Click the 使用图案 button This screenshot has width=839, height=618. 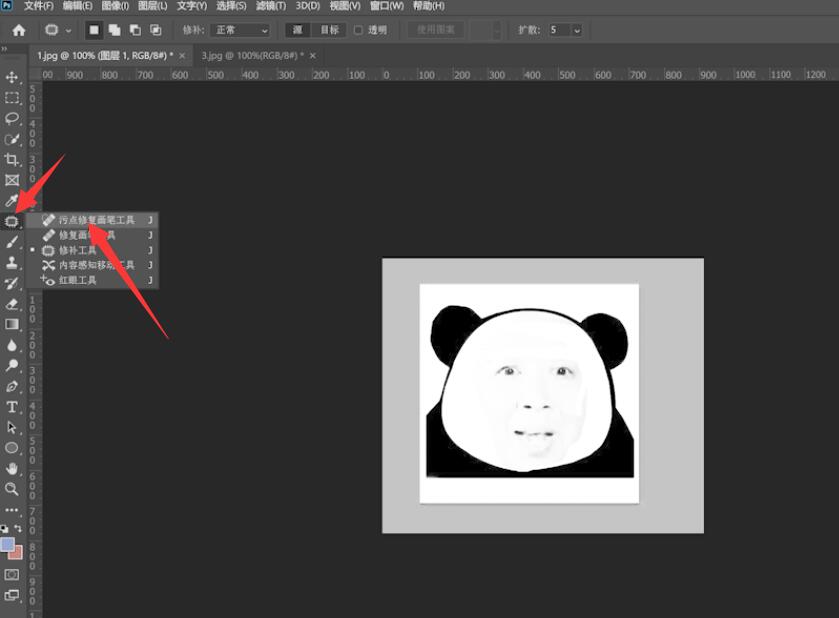436,30
